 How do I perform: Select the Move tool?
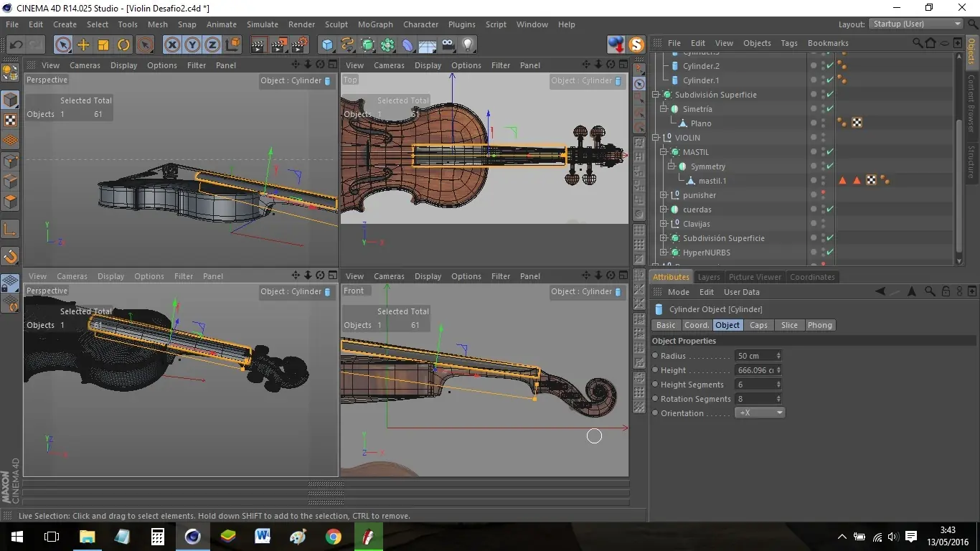click(83, 44)
